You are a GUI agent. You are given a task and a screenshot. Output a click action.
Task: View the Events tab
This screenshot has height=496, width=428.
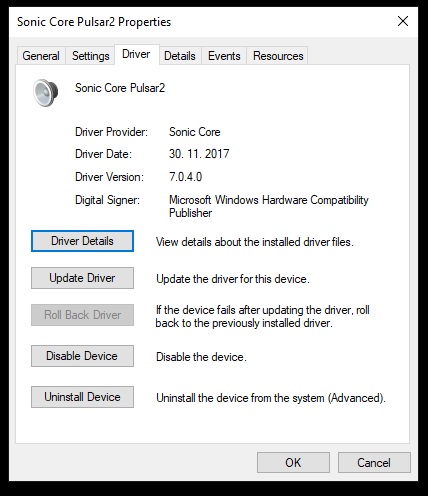coord(224,56)
